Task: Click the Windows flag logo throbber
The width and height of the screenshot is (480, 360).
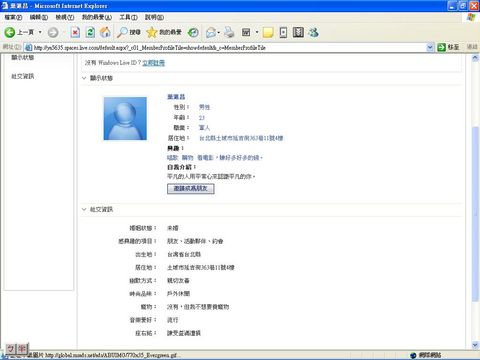Action: coord(471,17)
